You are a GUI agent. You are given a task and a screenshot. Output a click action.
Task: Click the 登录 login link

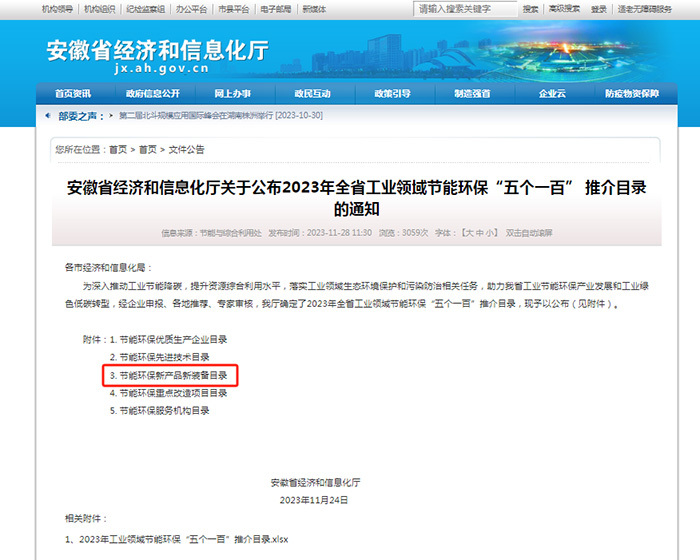point(599,9)
